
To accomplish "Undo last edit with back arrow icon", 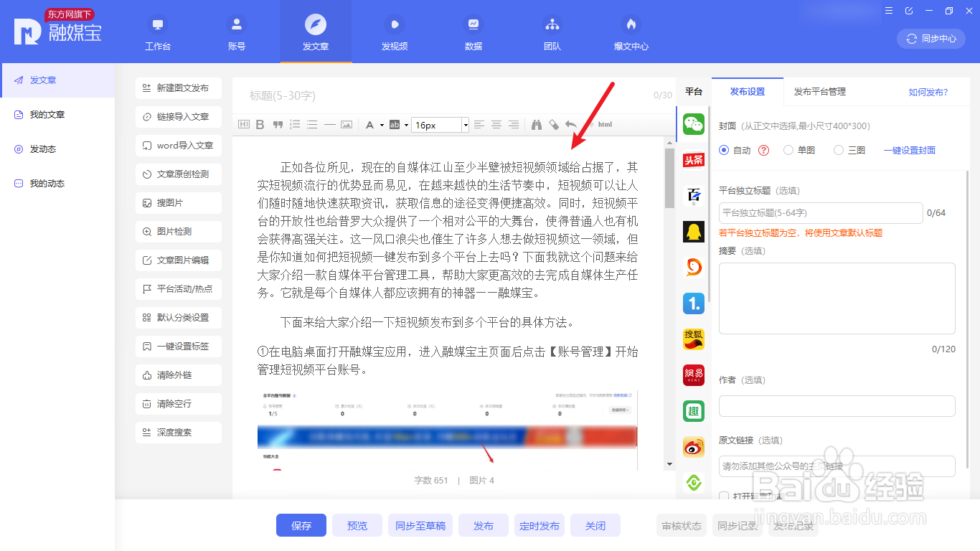I will tap(571, 125).
